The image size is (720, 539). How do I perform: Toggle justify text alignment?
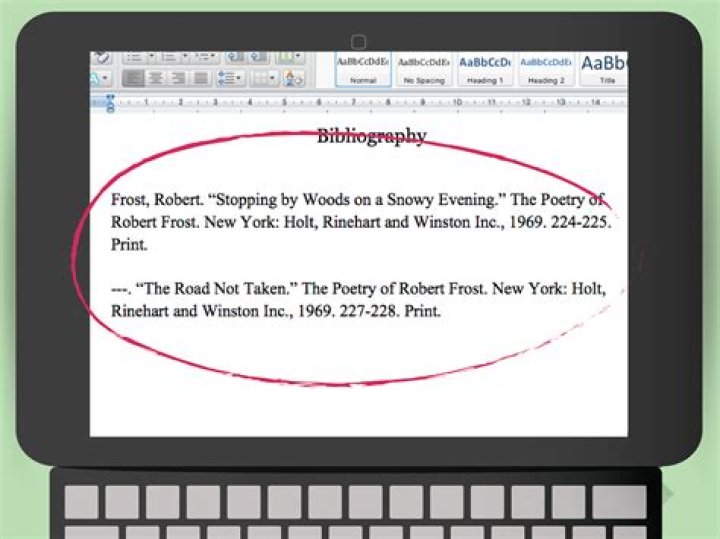[201, 78]
